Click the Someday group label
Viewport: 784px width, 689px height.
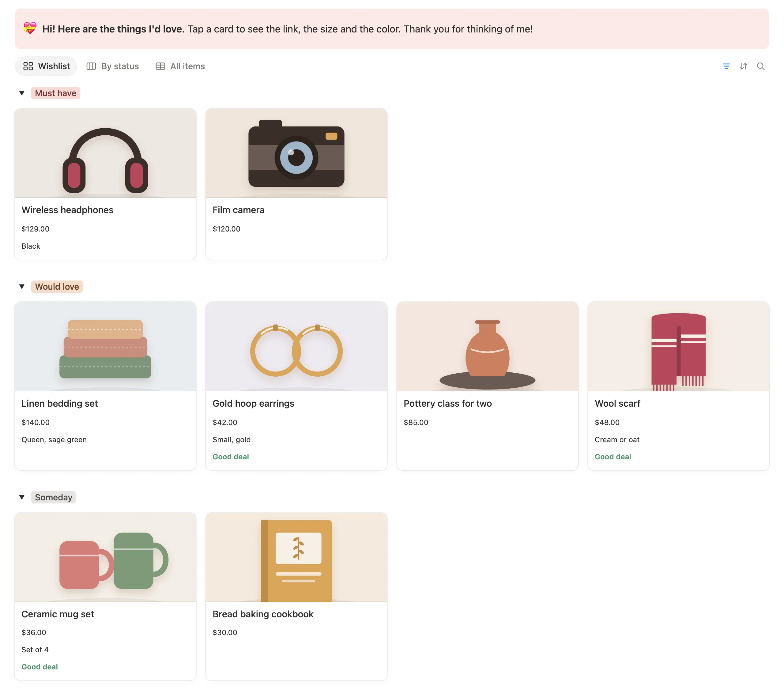pos(53,497)
